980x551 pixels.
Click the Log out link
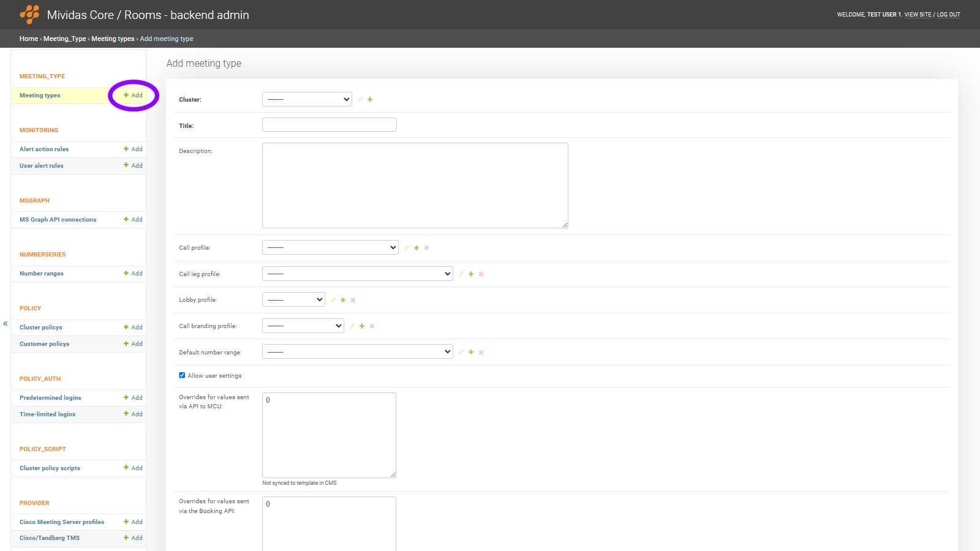click(x=948, y=15)
